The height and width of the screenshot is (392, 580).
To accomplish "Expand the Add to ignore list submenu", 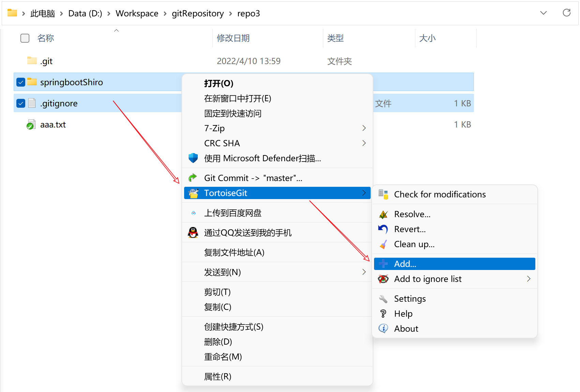I will coord(529,279).
